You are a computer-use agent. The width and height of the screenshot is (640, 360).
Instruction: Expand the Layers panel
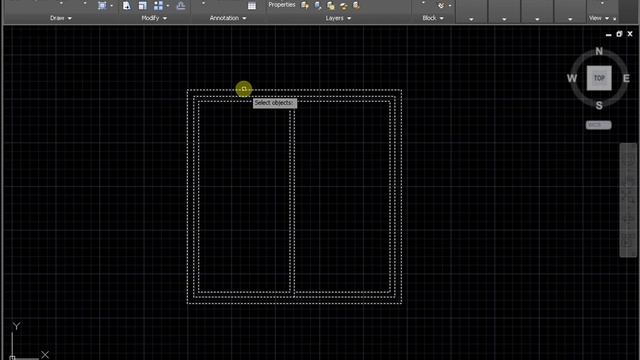click(338, 18)
